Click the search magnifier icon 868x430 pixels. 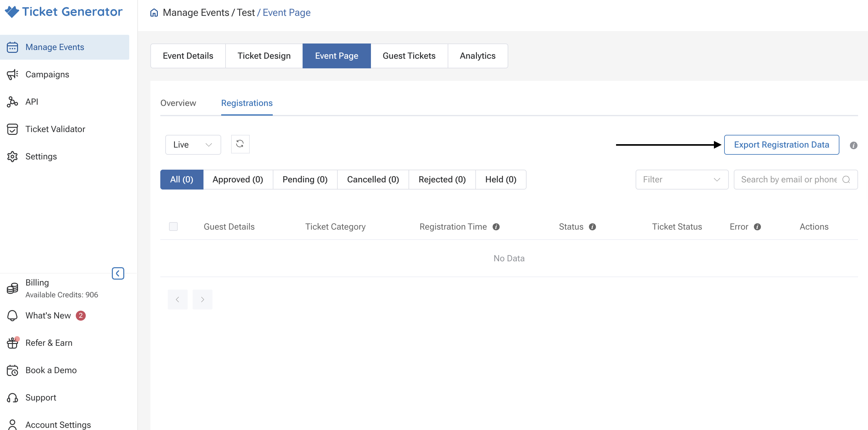click(846, 180)
